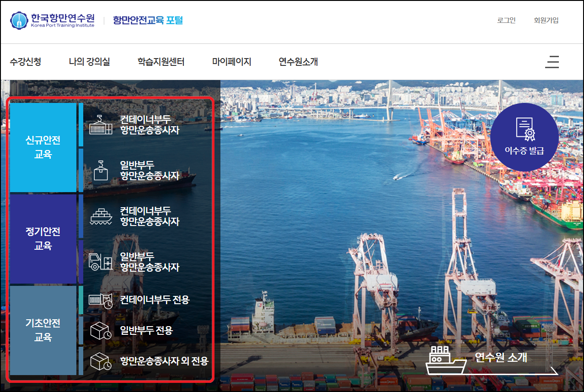Screen dimensions: 584x392
Task: Select the 정기안전 교육 category panel
Action: click(43, 238)
